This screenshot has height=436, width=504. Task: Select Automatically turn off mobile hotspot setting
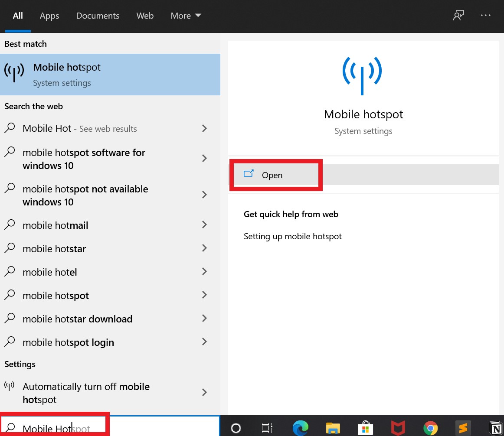pos(86,393)
